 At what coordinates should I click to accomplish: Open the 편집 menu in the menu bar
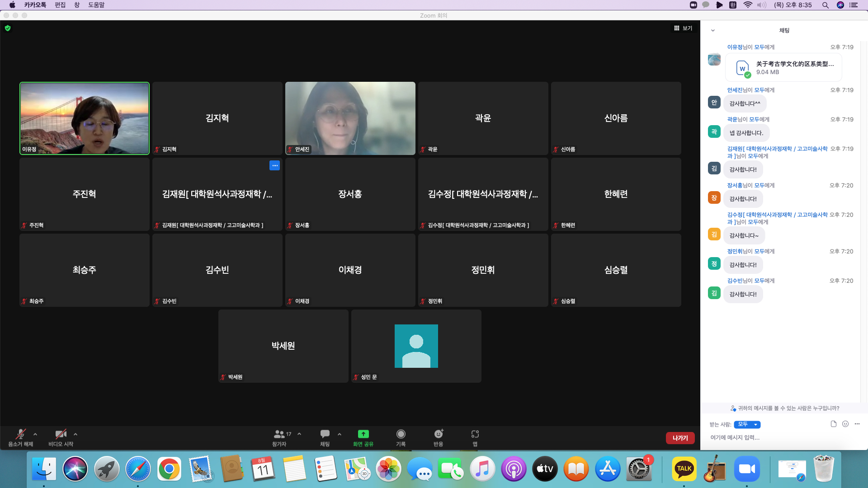[60, 5]
